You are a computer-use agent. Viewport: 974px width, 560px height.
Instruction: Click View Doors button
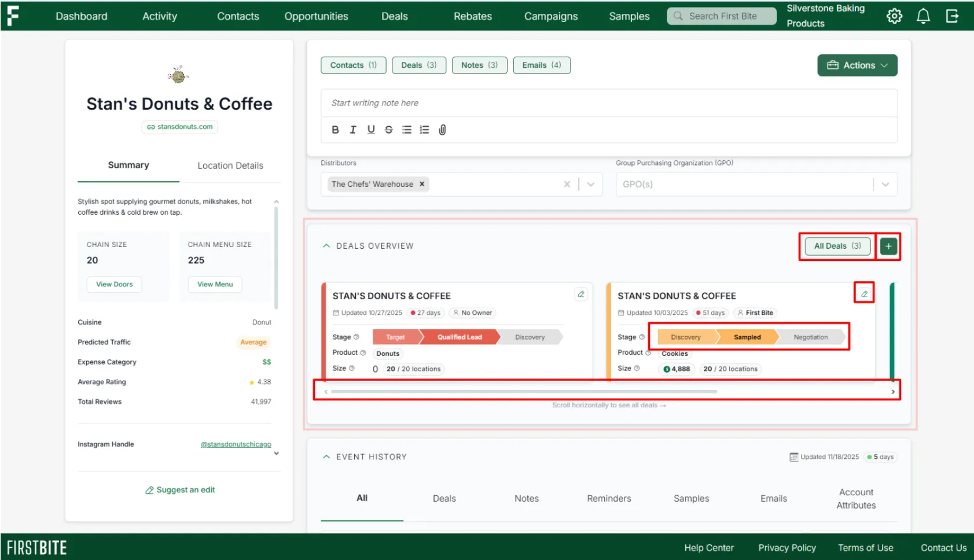115,284
